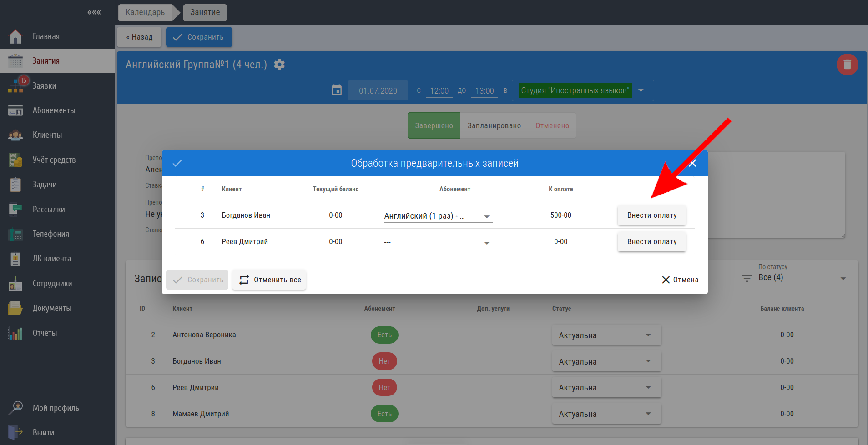Screen dimensions: 868x445
Task: Click the start time field 12:00
Action: 439,91
